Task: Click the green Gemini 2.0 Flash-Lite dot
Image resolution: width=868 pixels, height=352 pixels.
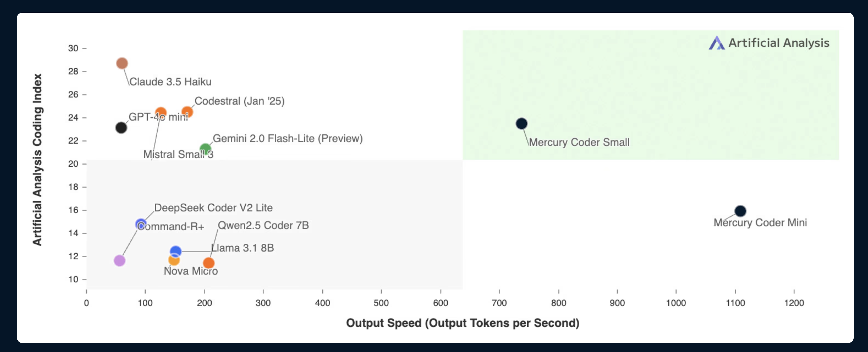Action: pos(205,149)
